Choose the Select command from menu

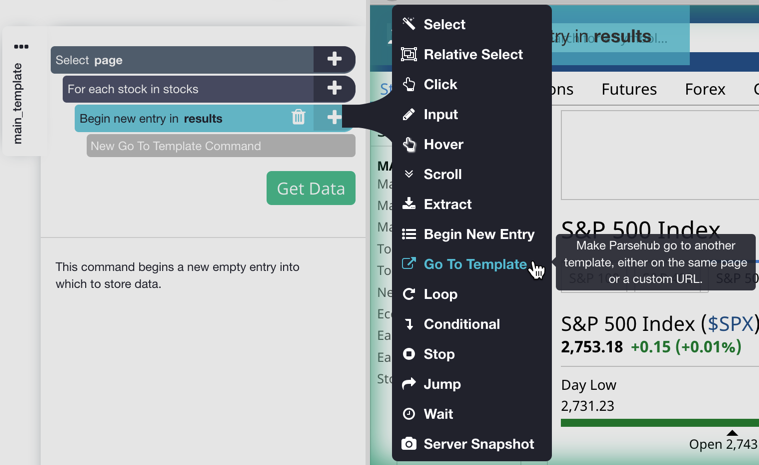443,25
